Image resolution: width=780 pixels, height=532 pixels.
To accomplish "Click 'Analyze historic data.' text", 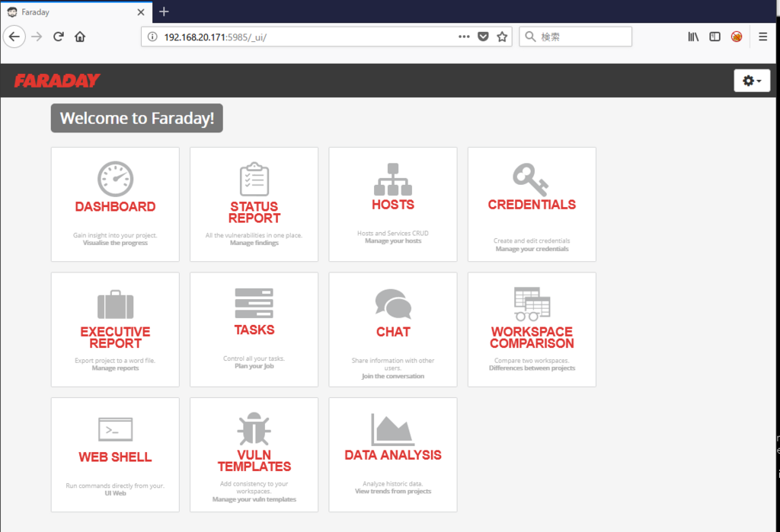I will [x=393, y=484].
